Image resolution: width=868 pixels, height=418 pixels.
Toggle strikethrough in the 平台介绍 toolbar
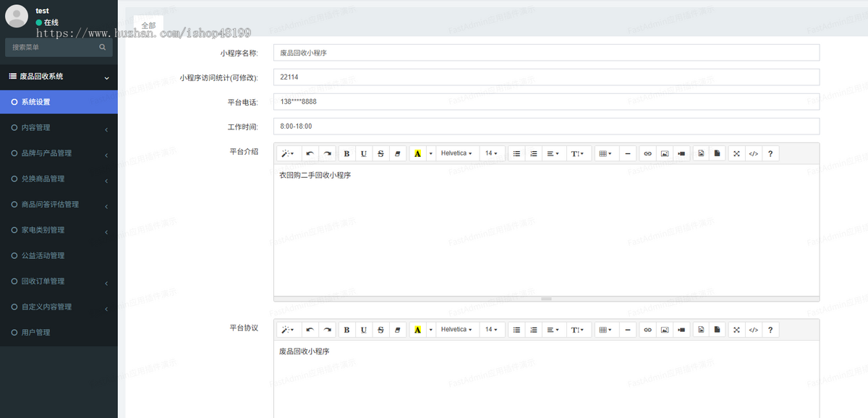[x=380, y=153]
